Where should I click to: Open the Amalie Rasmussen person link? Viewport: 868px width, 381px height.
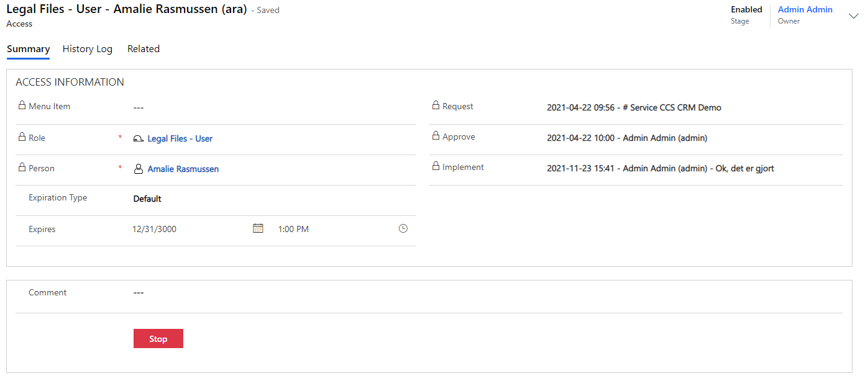[x=183, y=169]
